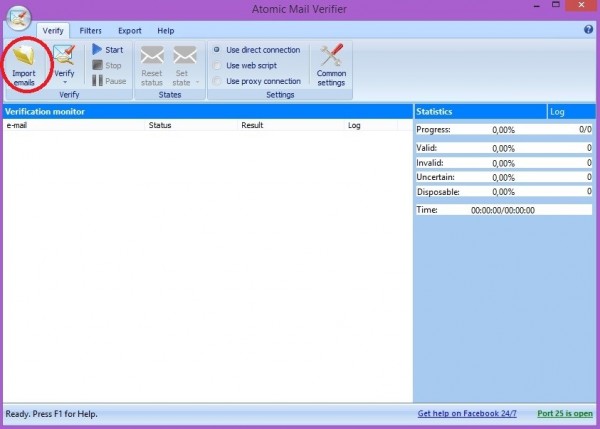Close the Atomic Mail Verifier window
The width and height of the screenshot is (600, 429).
pos(581,5)
